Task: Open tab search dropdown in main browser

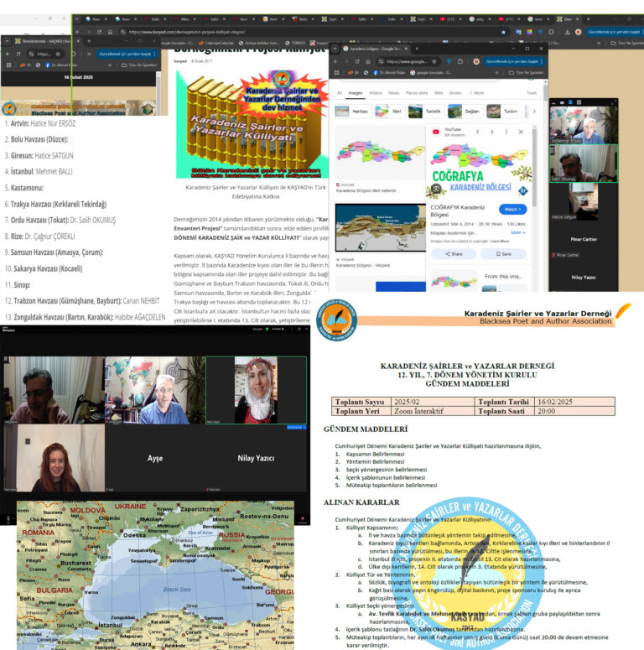Action: pyautogui.click(x=77, y=19)
